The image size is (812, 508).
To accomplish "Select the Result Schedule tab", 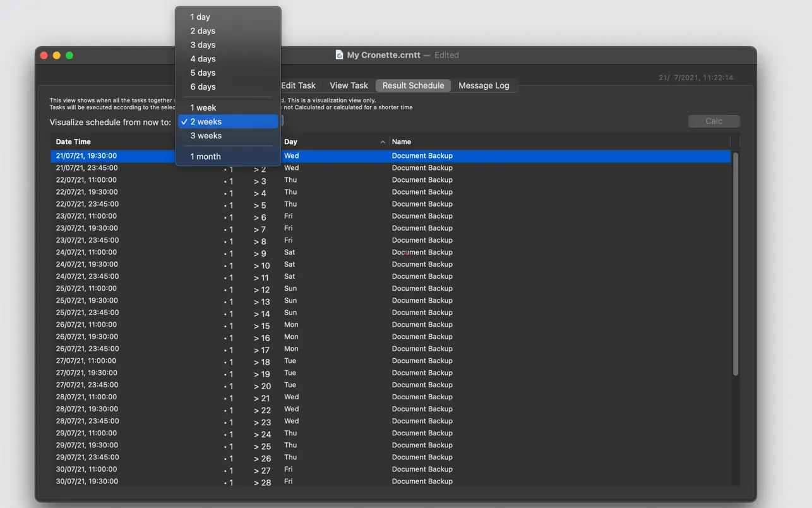I will tap(413, 85).
